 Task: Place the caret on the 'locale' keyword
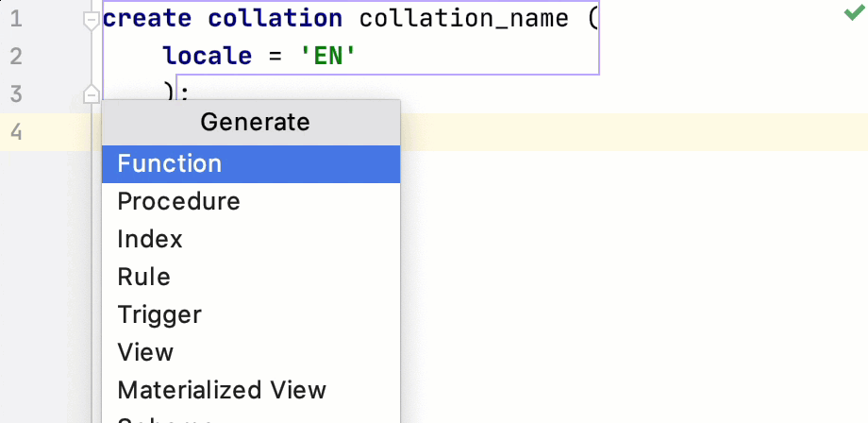point(208,57)
